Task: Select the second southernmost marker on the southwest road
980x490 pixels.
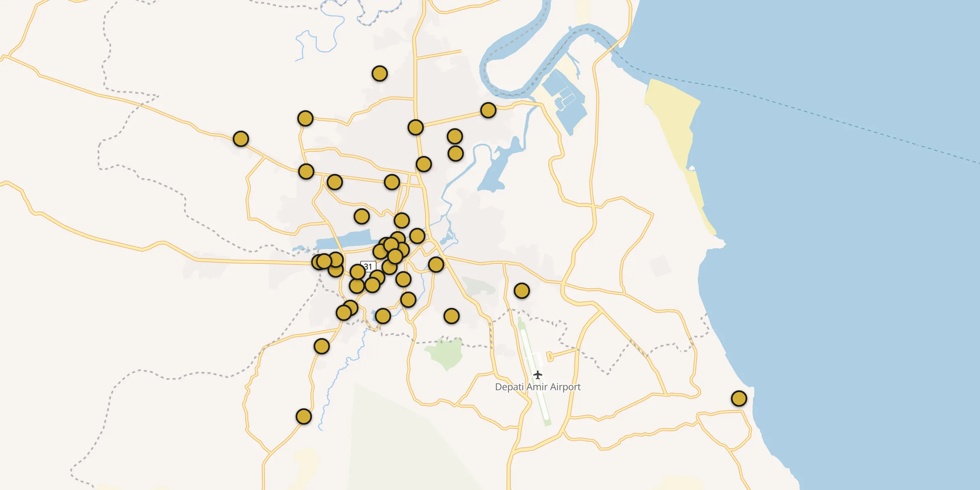Action: coord(322,346)
